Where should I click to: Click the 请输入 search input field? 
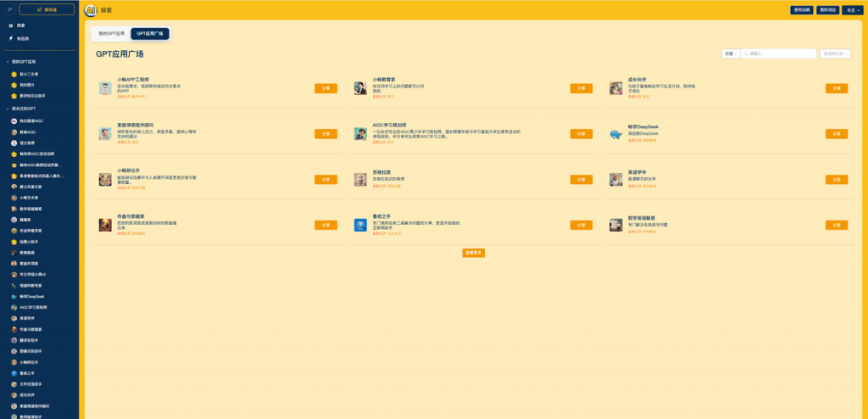tap(778, 53)
